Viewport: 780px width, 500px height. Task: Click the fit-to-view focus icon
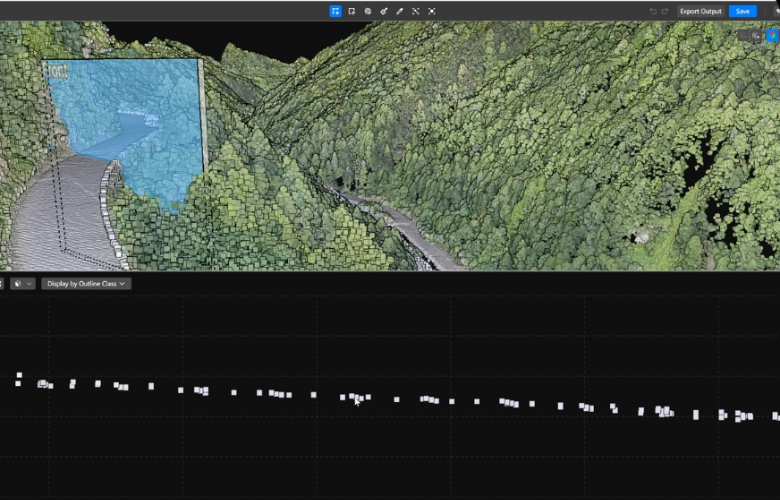(432, 11)
